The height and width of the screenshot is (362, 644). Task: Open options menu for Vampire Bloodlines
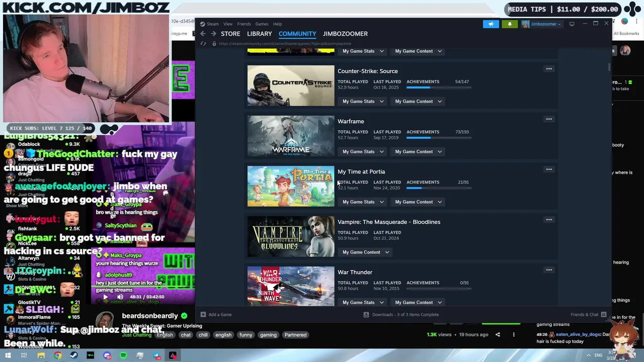point(549,220)
